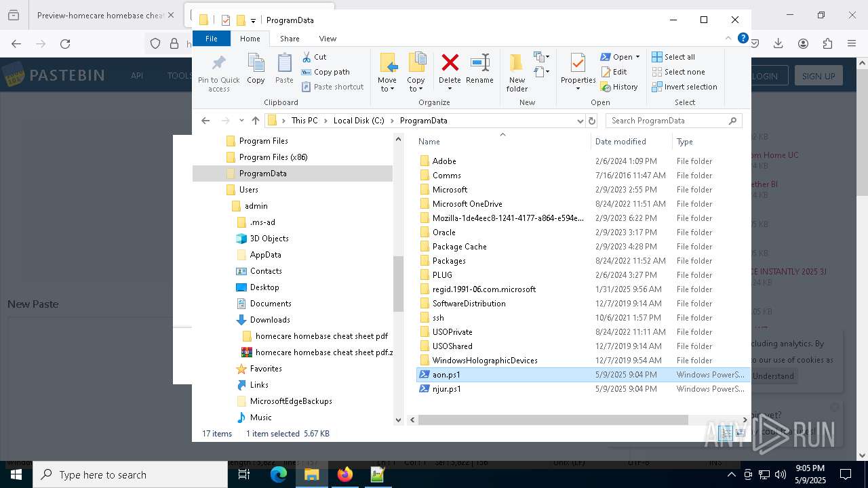Viewport: 868px width, 488px height.
Task: Open Explorer help icon
Action: (x=743, y=39)
